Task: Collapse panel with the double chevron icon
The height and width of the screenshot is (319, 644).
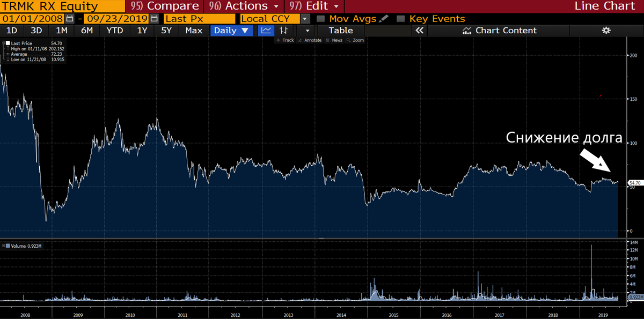Action: 420,31
